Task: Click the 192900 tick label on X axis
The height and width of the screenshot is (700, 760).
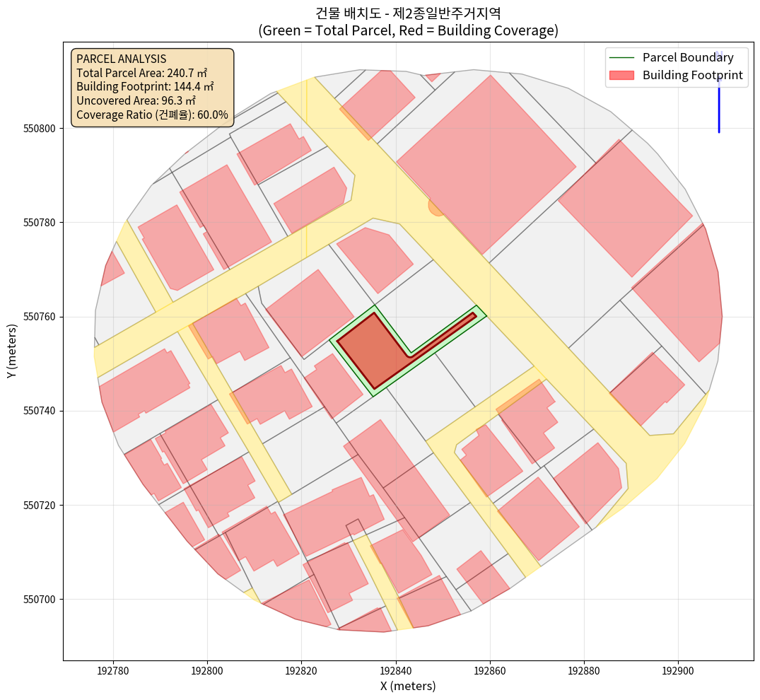Action: (x=678, y=669)
